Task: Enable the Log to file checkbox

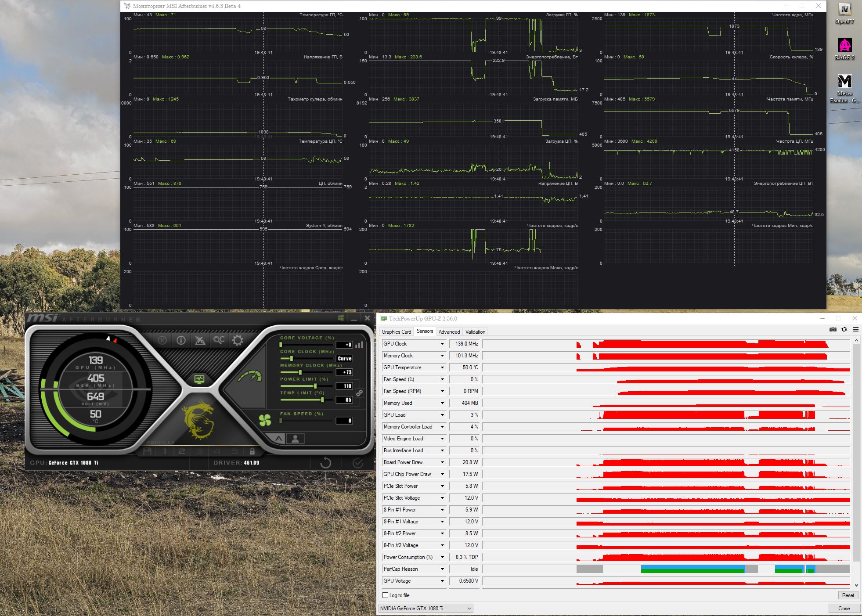Action: [x=386, y=595]
